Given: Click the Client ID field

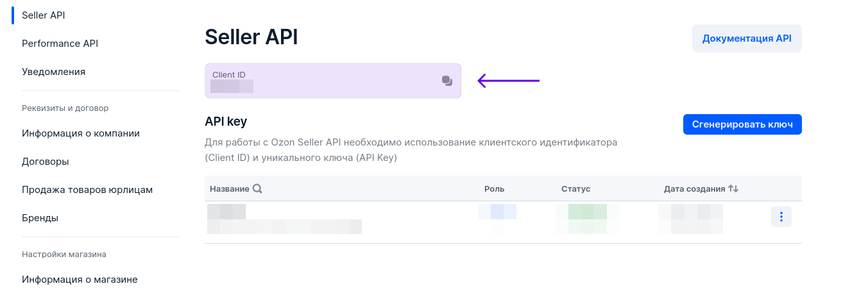Looking at the screenshot, I should 321,81.
